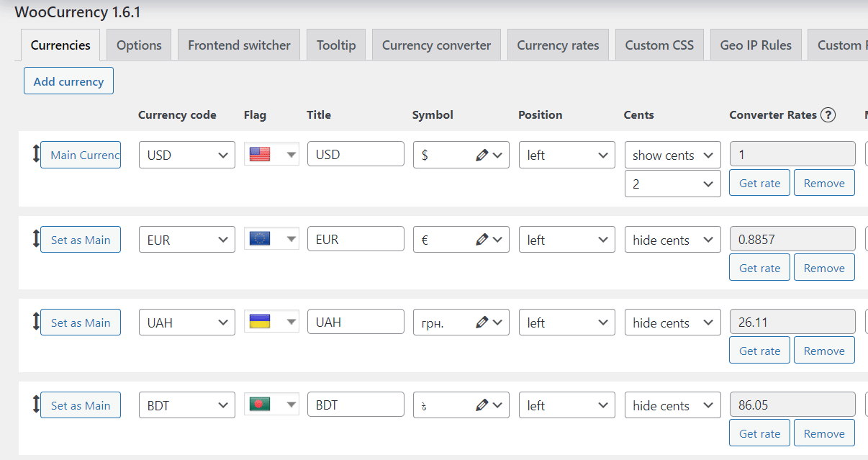Image resolution: width=868 pixels, height=460 pixels.
Task: Switch to the Tooltip tab
Action: click(x=335, y=44)
